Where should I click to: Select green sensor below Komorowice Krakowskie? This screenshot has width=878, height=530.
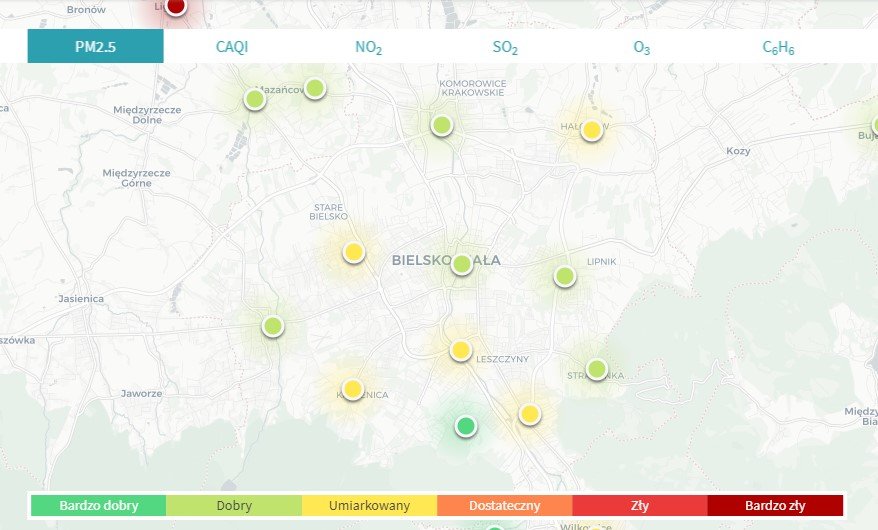tap(442, 125)
